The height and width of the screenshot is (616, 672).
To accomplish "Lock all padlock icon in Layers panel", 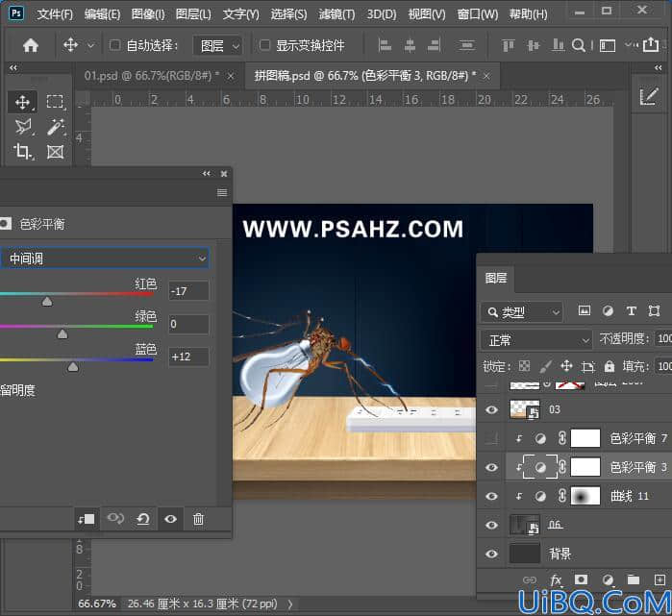I will coord(609,366).
